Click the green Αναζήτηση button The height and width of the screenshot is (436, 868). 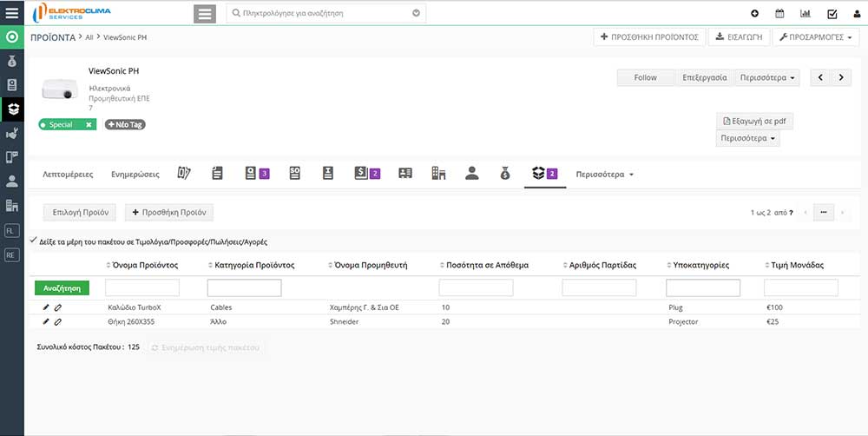coord(62,288)
